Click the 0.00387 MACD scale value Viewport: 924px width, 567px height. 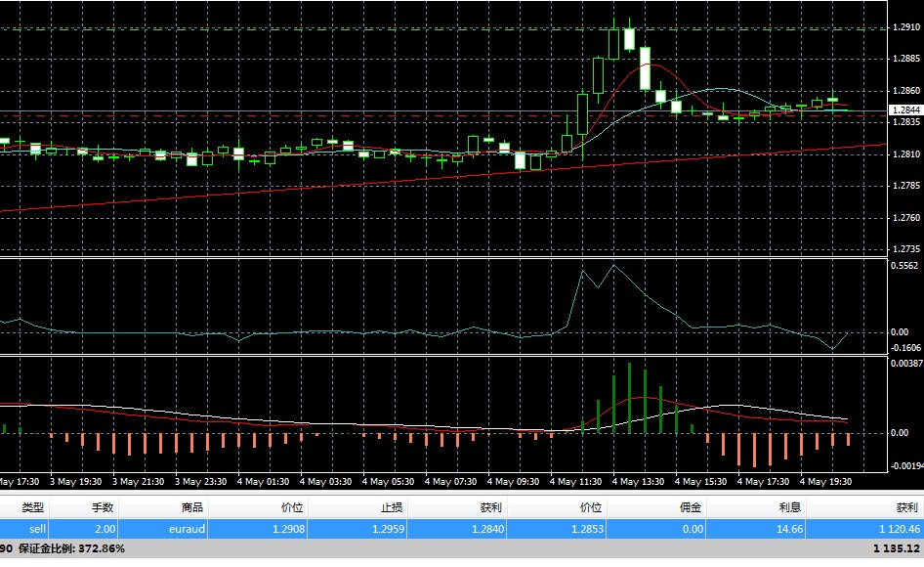906,364
